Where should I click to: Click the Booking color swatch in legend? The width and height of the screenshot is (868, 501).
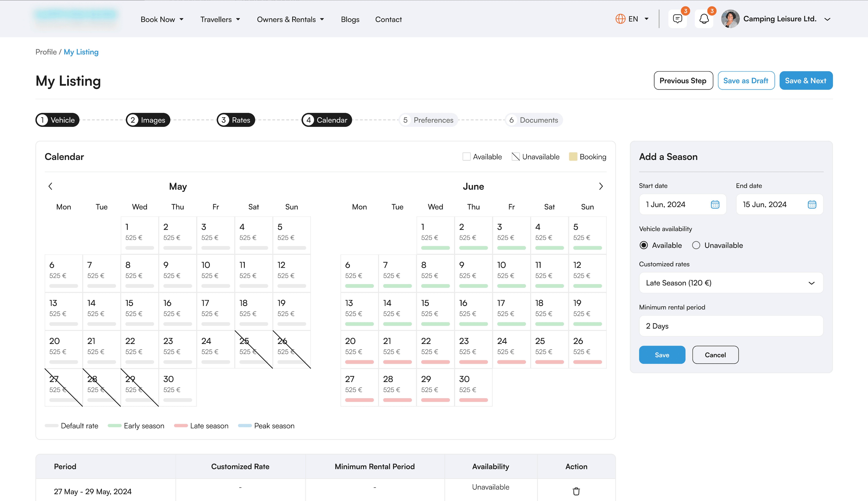click(x=573, y=157)
